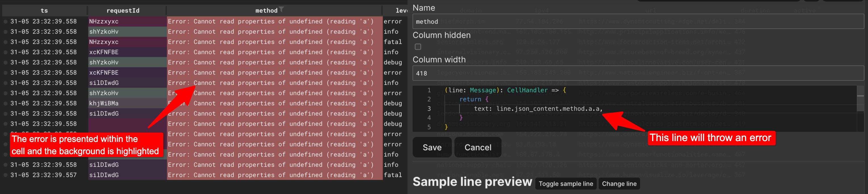Click the row dot for NHzzxyxc fatal row
The height and width of the screenshot is (194, 868).
[6, 42]
